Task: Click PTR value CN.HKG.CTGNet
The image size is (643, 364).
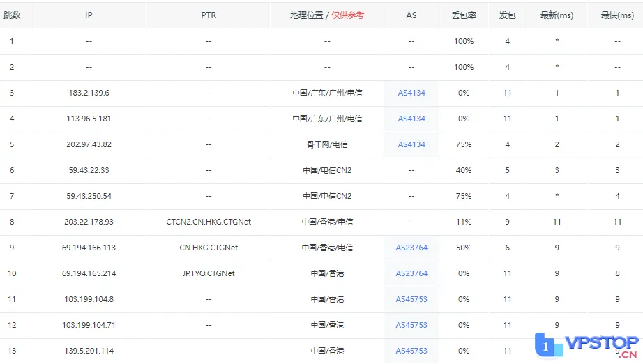Action: pos(209,248)
